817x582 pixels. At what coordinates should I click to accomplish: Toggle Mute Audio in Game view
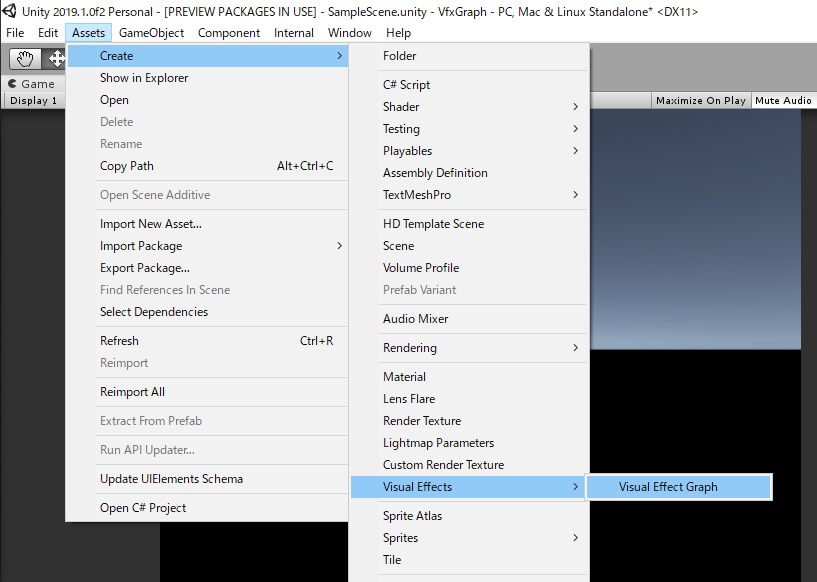pyautogui.click(x=783, y=101)
